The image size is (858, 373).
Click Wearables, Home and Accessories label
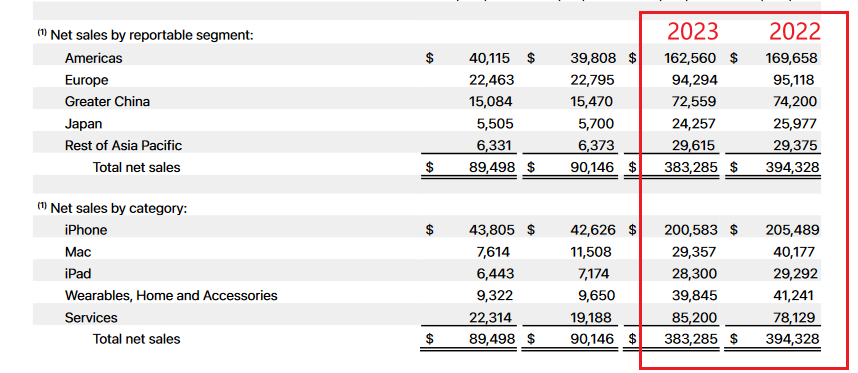[171, 296]
